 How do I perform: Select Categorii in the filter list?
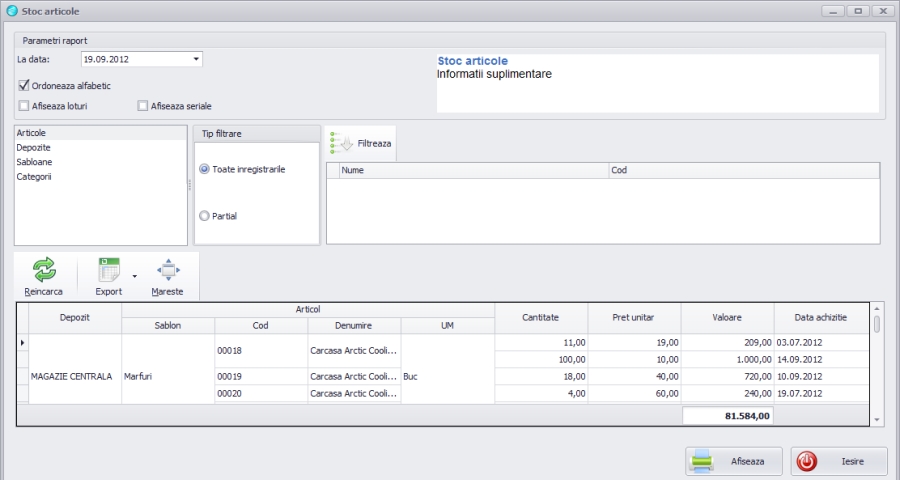pos(34,177)
